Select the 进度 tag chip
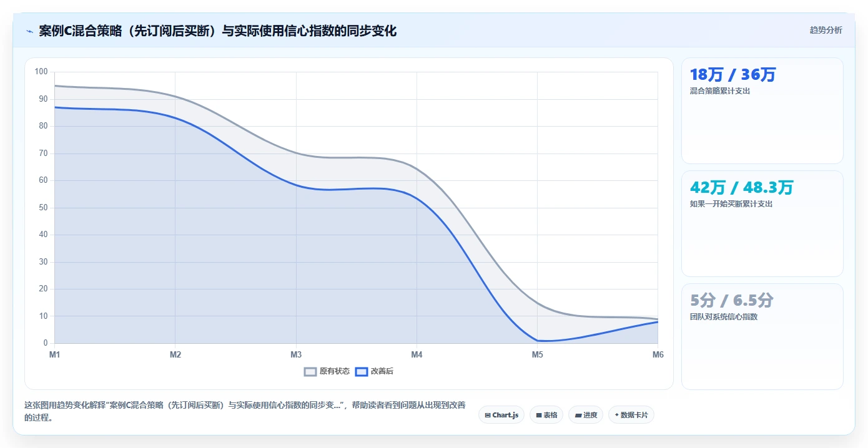The image size is (868, 448). point(586,415)
